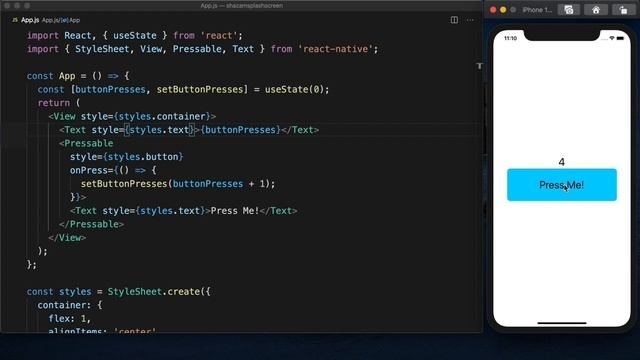
Task: Click the simulator window title iPhone 1...
Action: 537,10
